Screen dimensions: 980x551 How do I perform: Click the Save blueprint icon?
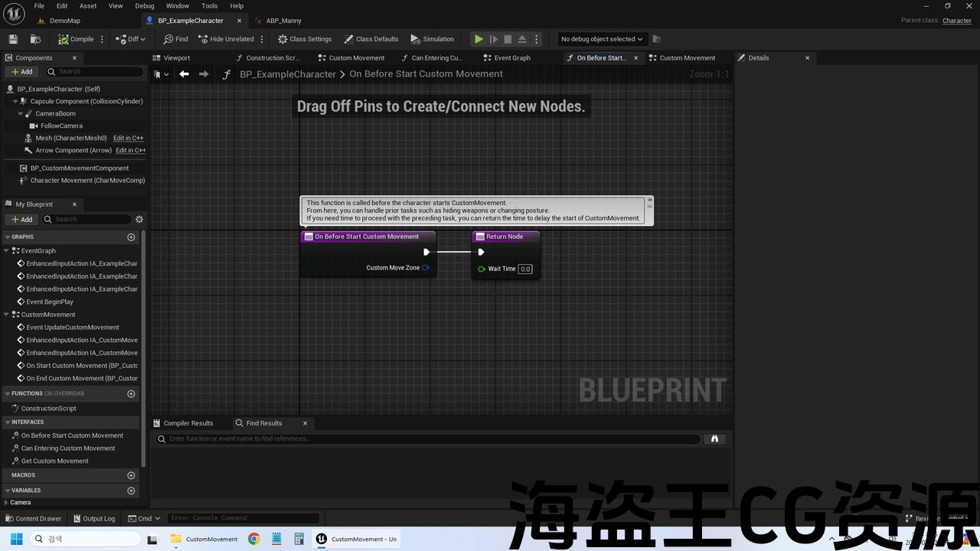(x=13, y=39)
